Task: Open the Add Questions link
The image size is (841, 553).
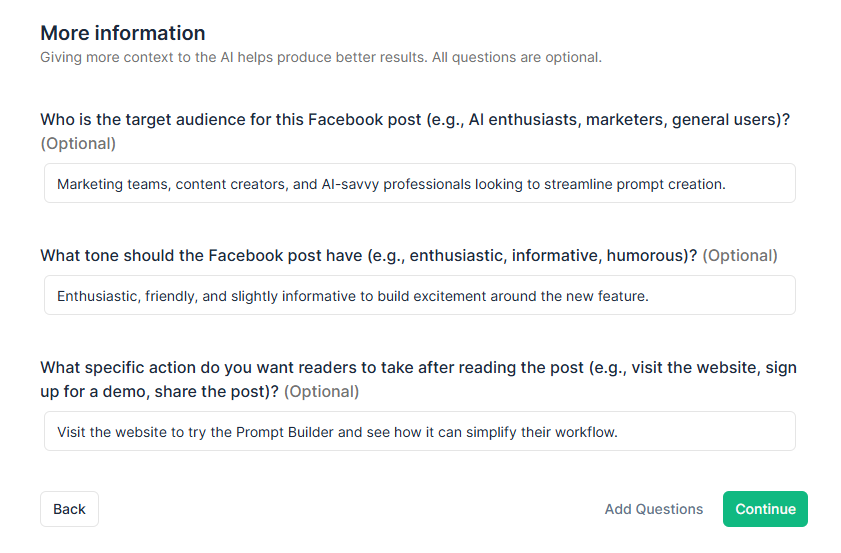Action: 653,508
